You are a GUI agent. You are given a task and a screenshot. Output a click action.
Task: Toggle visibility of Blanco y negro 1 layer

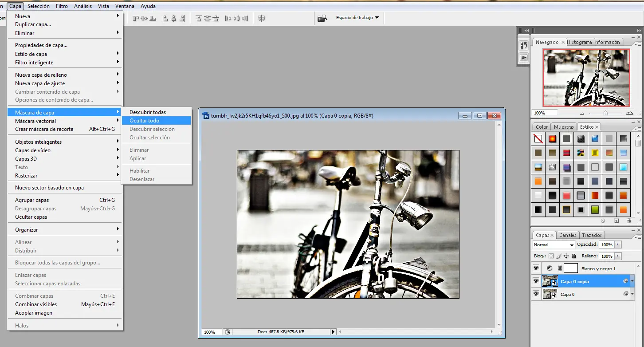coord(536,268)
